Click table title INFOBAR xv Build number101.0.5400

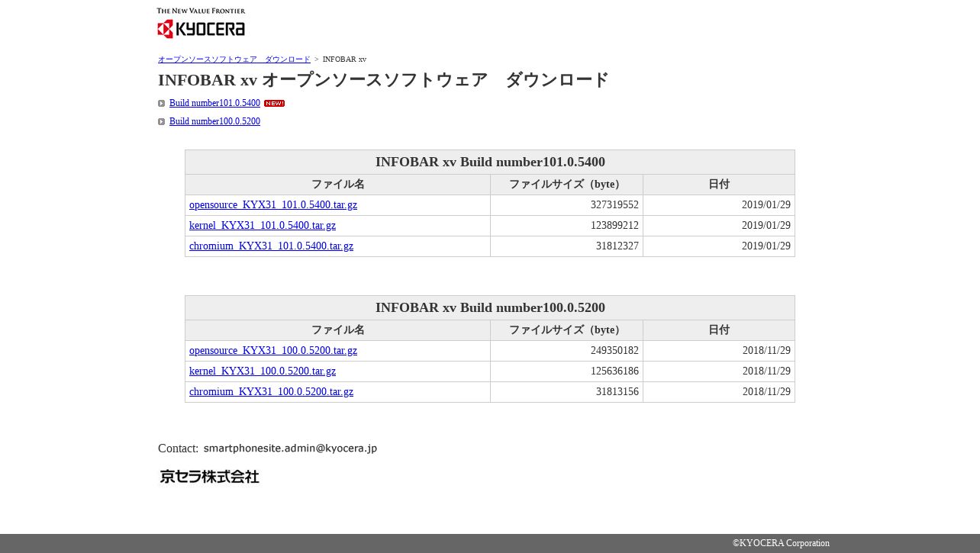click(490, 162)
